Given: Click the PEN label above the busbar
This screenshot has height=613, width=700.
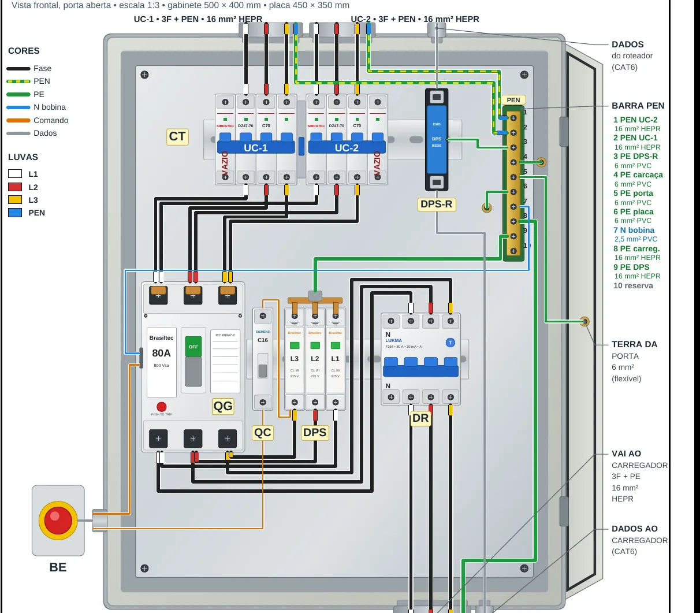Looking at the screenshot, I should [x=513, y=100].
